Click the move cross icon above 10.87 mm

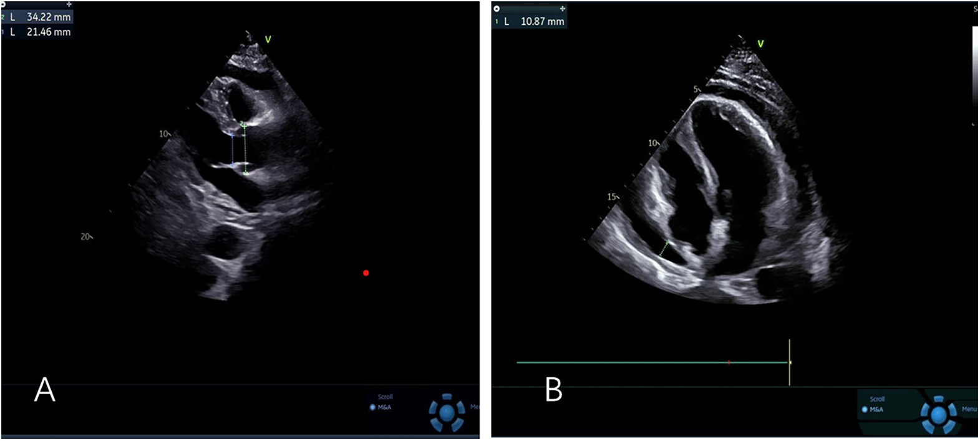(562, 9)
